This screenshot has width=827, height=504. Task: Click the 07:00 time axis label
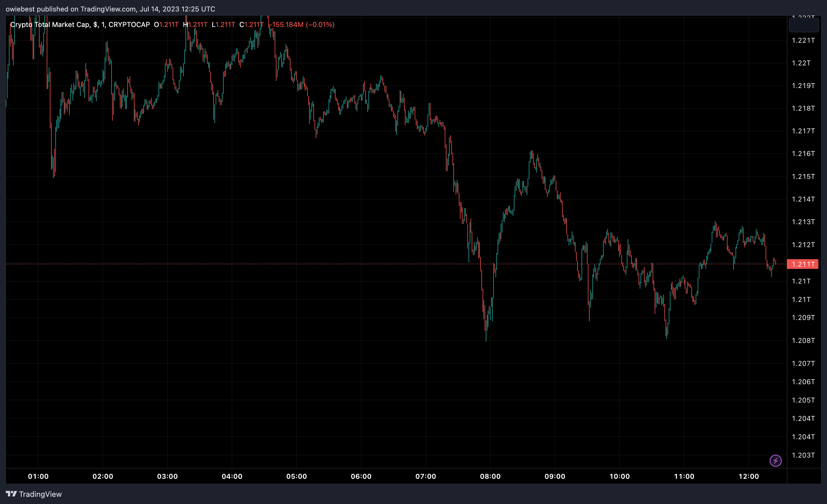426,476
